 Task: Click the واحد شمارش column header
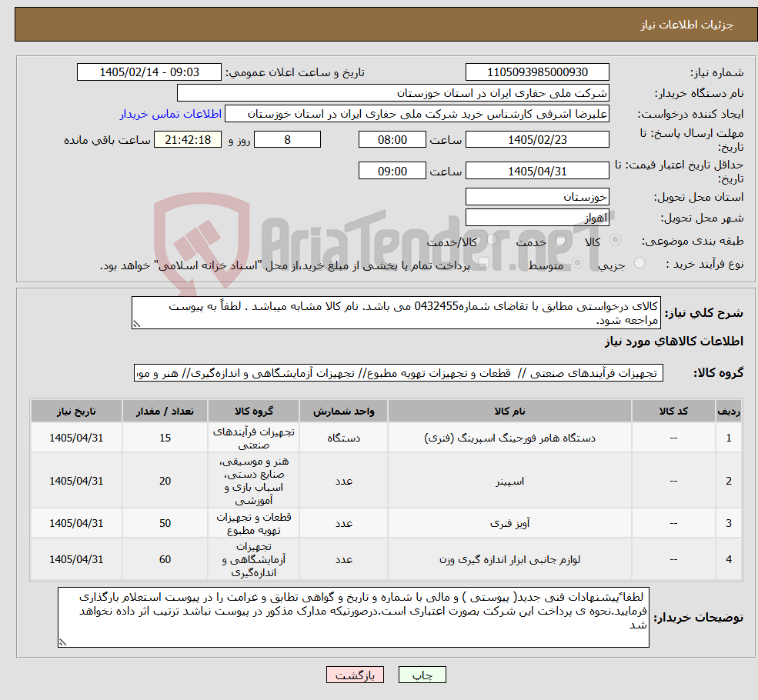tap(343, 411)
